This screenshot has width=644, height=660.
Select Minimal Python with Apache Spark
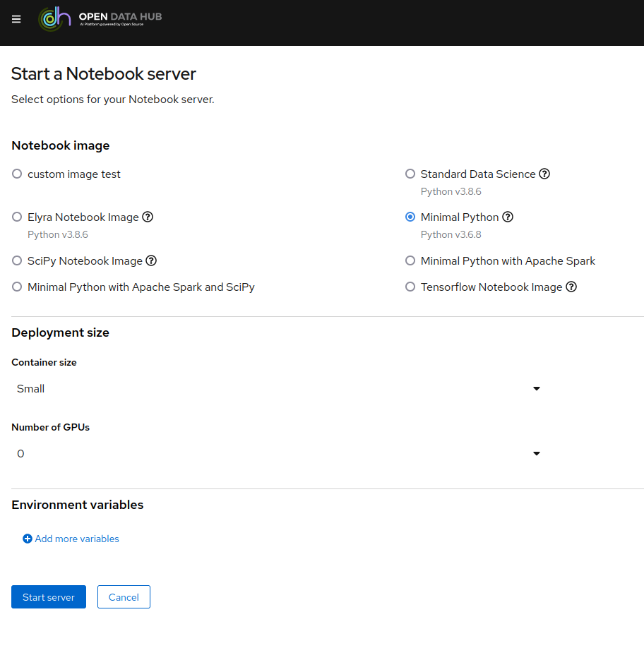click(410, 260)
